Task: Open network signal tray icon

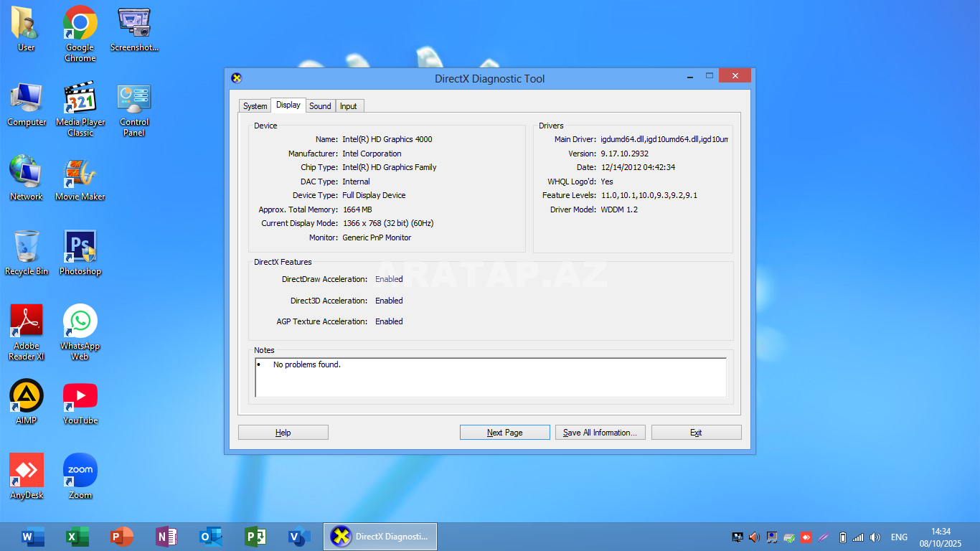Action: pyautogui.click(x=858, y=537)
